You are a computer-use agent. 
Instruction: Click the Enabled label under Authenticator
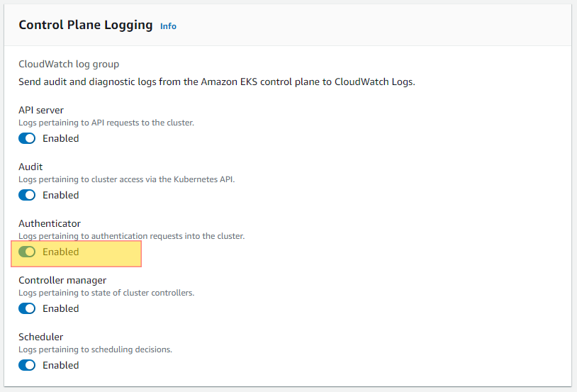pyautogui.click(x=61, y=252)
